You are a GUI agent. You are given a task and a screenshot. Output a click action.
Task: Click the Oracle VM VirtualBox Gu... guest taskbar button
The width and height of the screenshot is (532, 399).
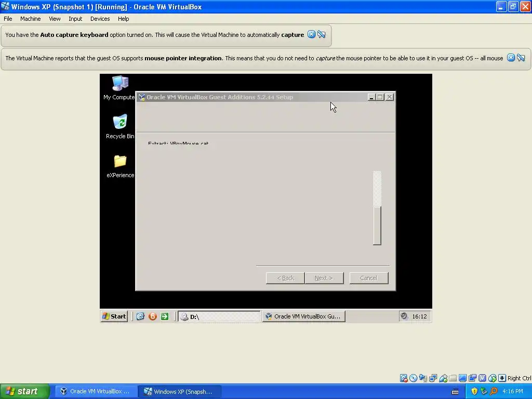tap(303, 316)
